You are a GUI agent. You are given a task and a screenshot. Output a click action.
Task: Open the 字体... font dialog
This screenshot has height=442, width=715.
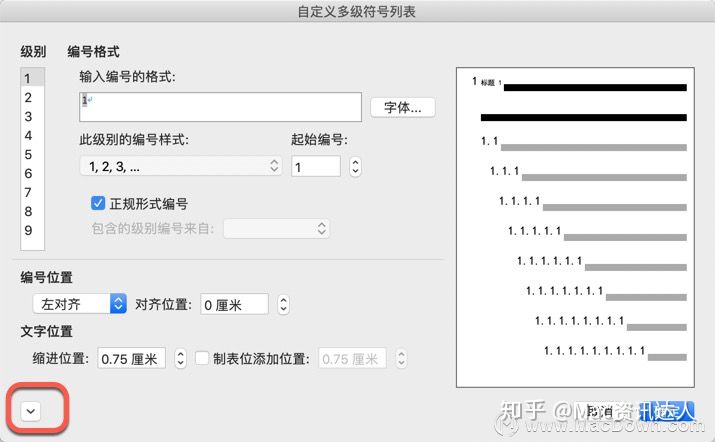(403, 108)
